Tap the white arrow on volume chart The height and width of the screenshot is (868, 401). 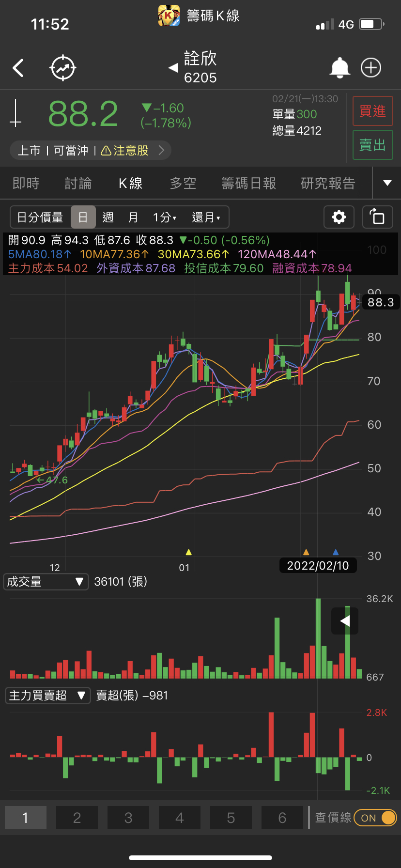[x=345, y=621]
